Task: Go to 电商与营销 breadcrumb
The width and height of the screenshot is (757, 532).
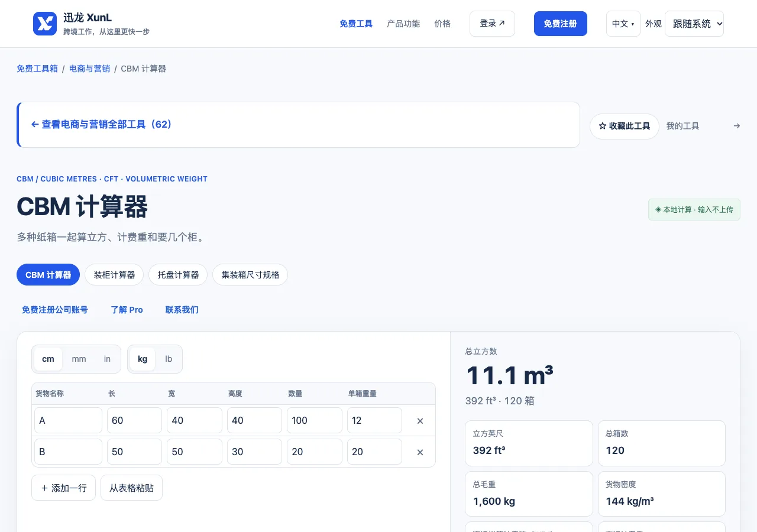Action: [x=89, y=69]
